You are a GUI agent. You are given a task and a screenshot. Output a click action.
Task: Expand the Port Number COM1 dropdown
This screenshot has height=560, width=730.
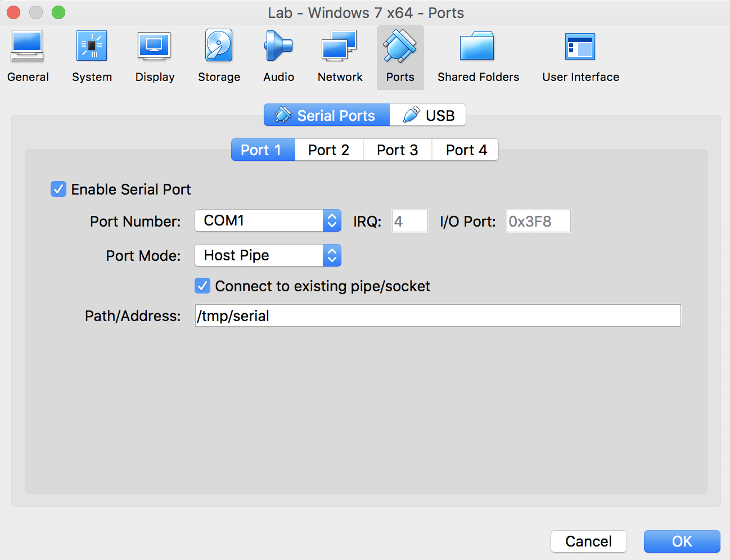point(268,221)
